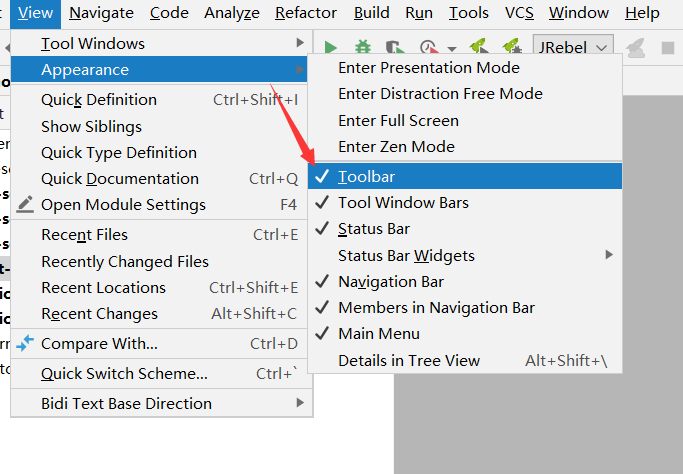683x474 pixels.
Task: Open the VCS menu
Action: 519,13
